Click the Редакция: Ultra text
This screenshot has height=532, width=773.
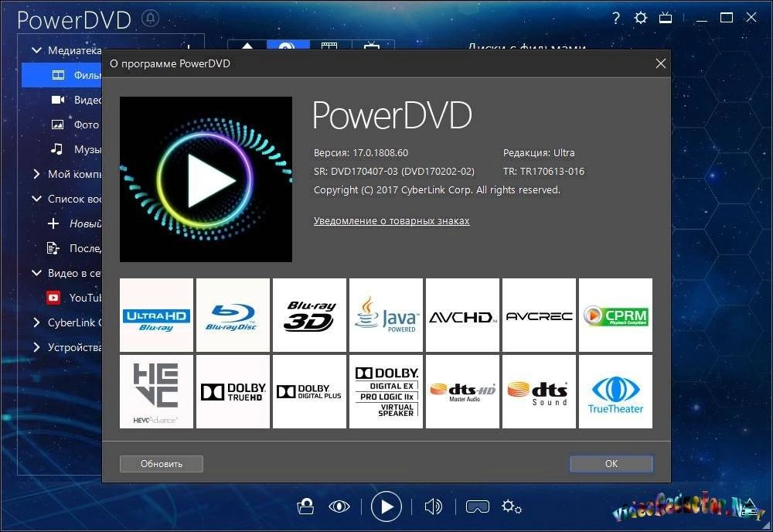coord(539,153)
